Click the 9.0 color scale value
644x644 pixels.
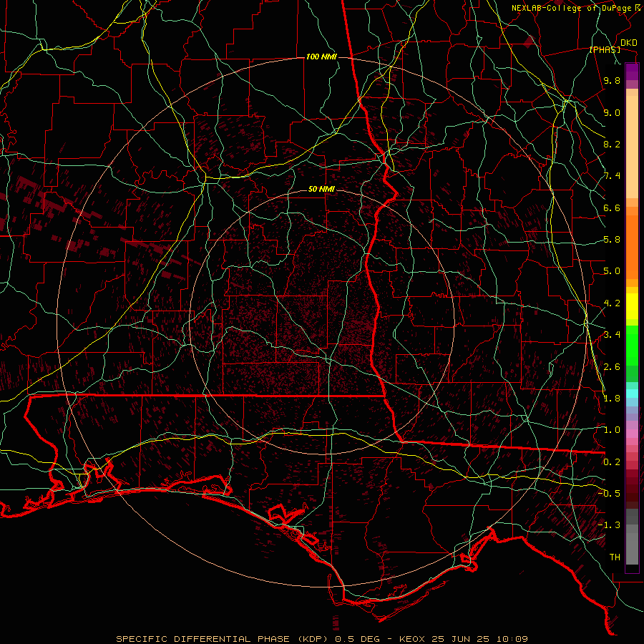point(612,112)
